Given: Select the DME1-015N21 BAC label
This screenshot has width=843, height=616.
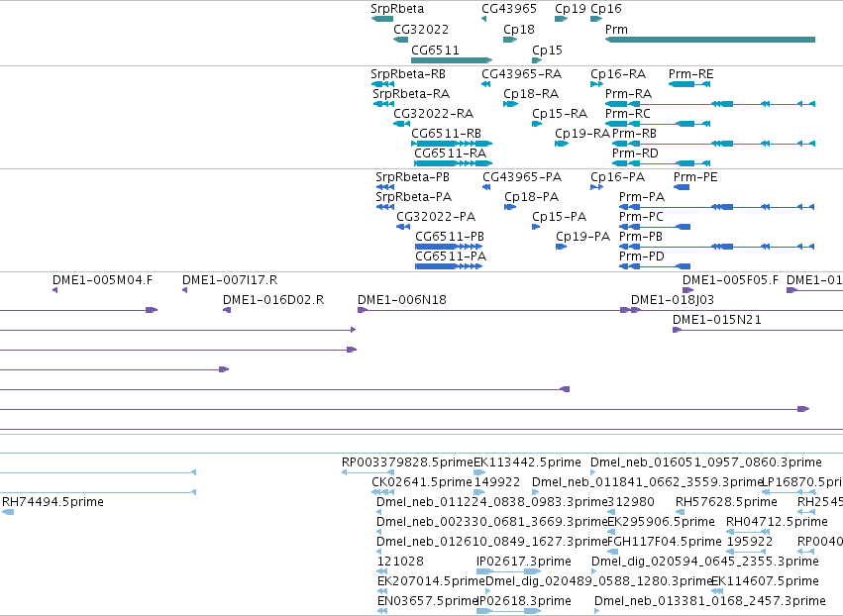Looking at the screenshot, I should (x=717, y=320).
